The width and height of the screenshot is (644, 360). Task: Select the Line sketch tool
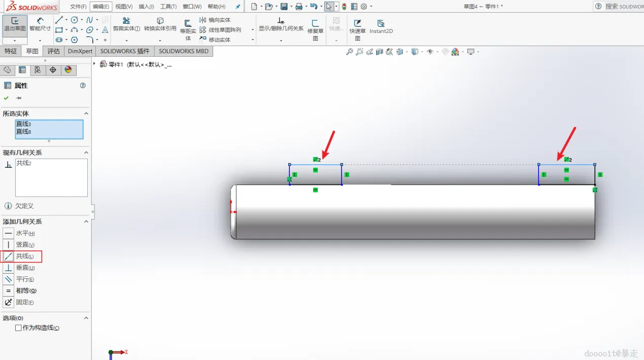click(x=59, y=20)
